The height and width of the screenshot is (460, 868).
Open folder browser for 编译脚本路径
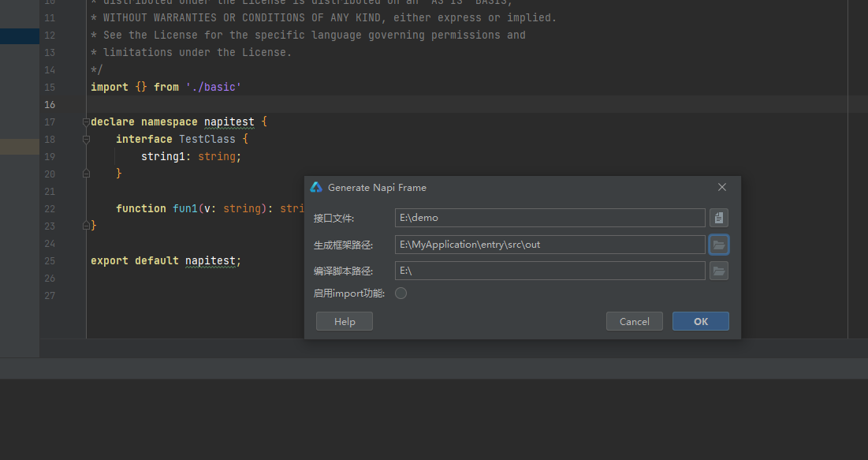pyautogui.click(x=718, y=271)
